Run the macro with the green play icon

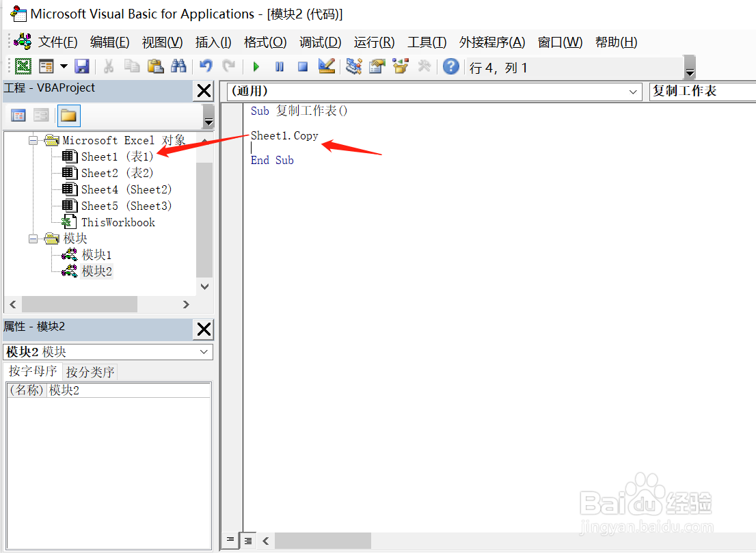point(256,66)
